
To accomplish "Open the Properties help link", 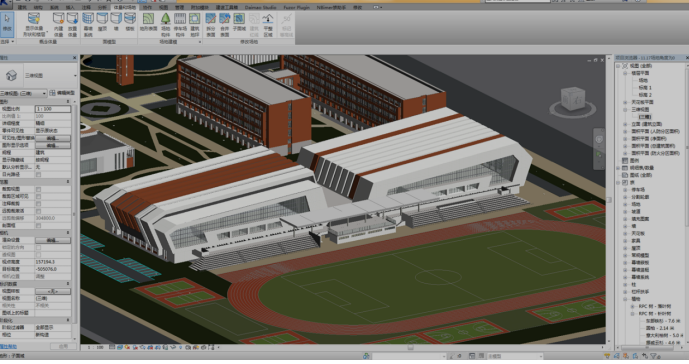I will point(8,347).
